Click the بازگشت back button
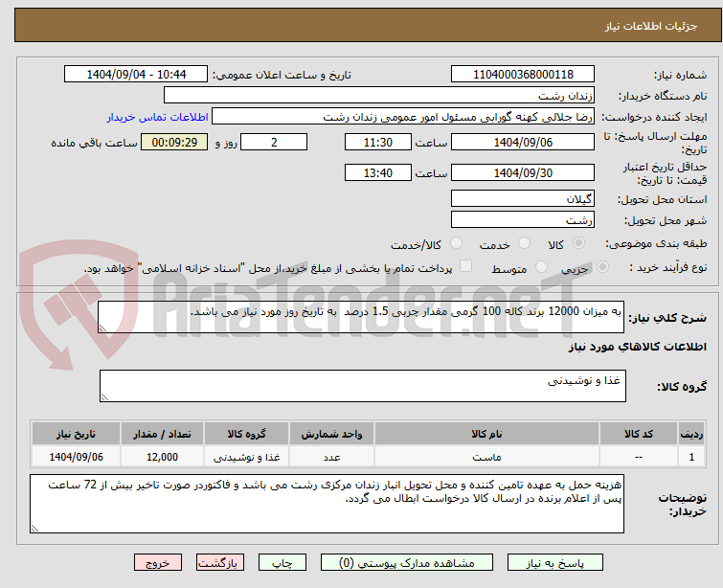Screen dimensions: 723x588 coord(220,563)
